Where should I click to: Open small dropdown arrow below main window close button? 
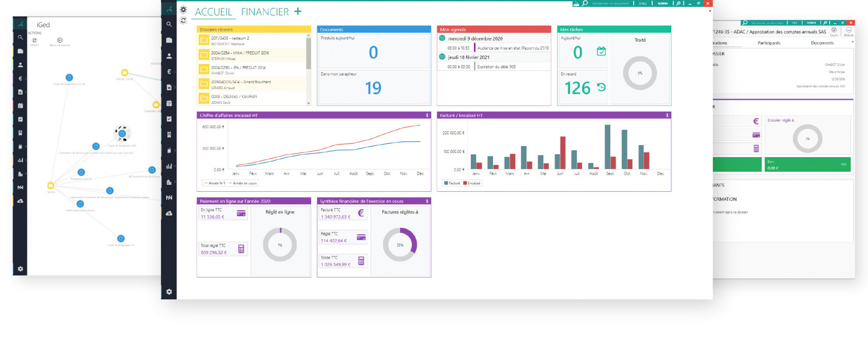[x=710, y=11]
